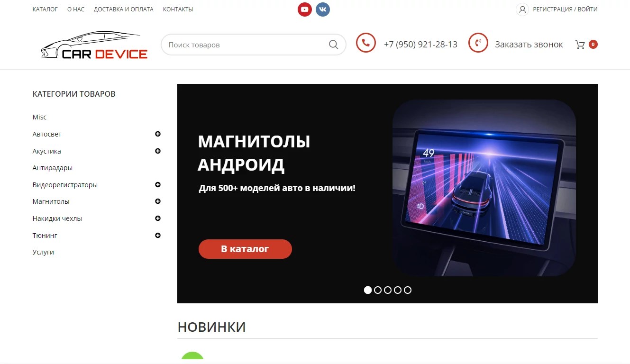Click the cart item count badge
The width and height of the screenshot is (630, 364).
coord(593,45)
